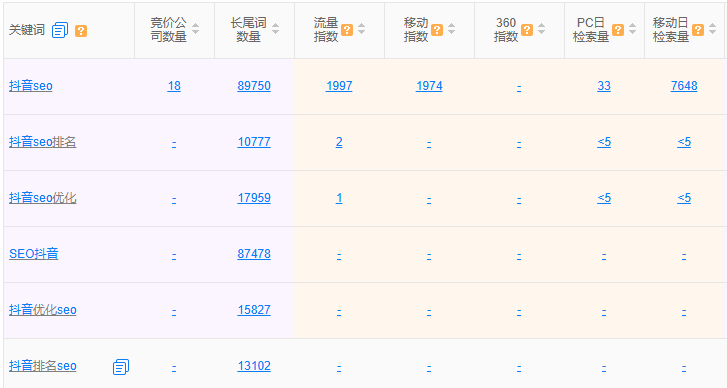This screenshot has width=727, height=388.
Task: Click the 竞价公司数量 column header label
Action: tap(168, 30)
